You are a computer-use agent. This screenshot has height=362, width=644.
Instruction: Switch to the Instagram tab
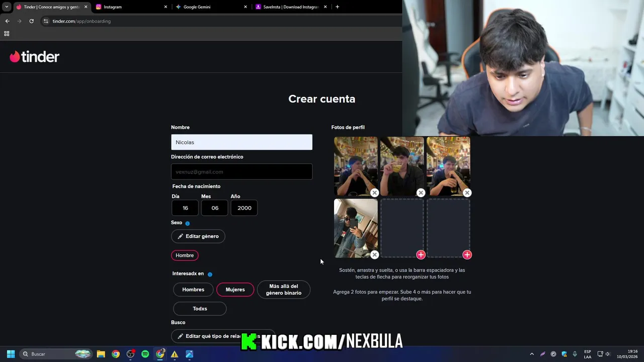(131, 7)
